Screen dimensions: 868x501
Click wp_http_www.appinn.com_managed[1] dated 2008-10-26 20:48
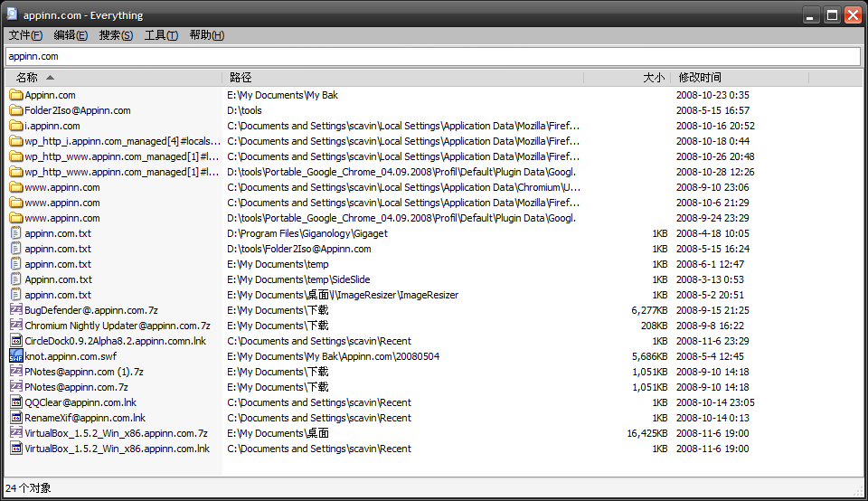122,156
